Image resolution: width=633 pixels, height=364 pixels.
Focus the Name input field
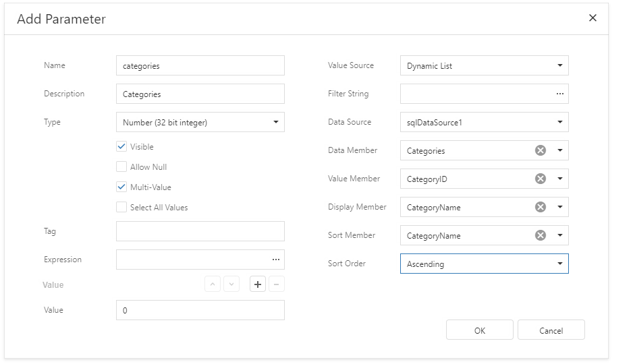click(200, 65)
